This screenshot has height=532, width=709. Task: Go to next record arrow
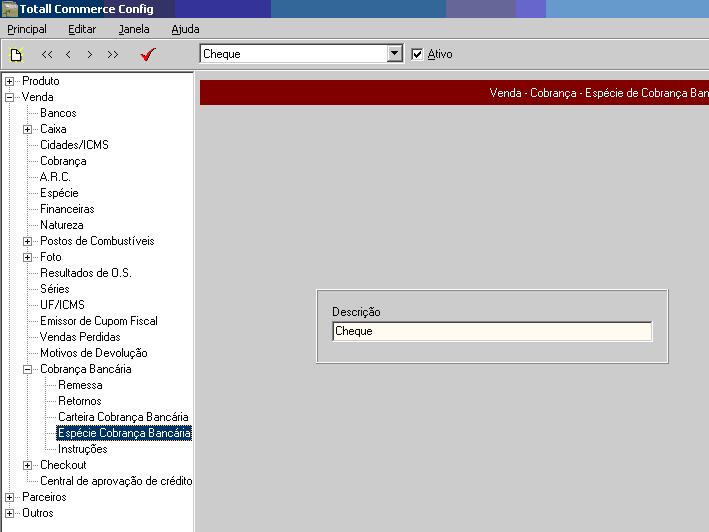coord(90,55)
